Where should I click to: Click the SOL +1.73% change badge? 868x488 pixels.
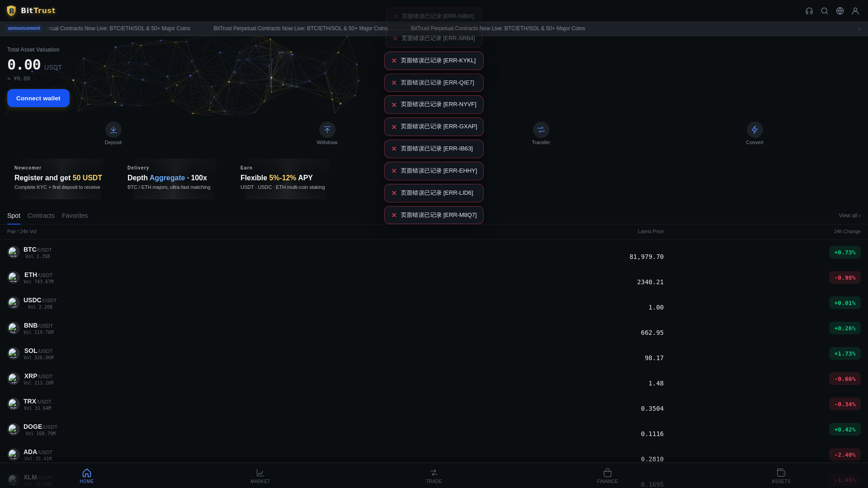845,353
